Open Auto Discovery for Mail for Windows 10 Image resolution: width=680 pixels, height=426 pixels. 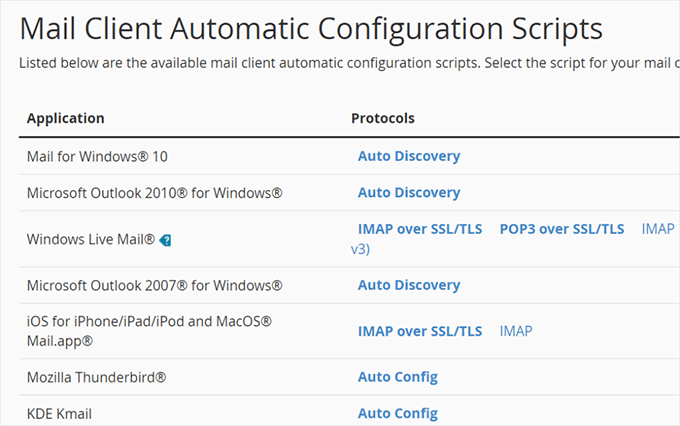409,156
